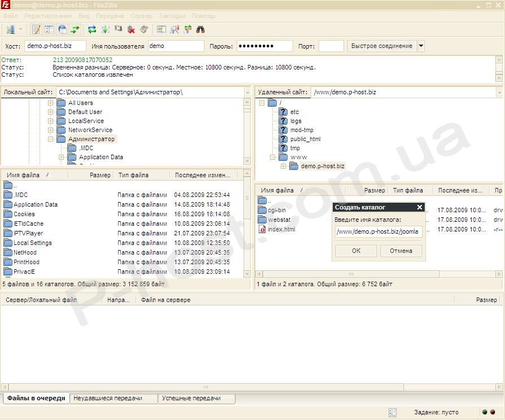Select the etc folder icon in remote tree
Image resolution: width=505 pixels, height=420 pixels.
283,112
